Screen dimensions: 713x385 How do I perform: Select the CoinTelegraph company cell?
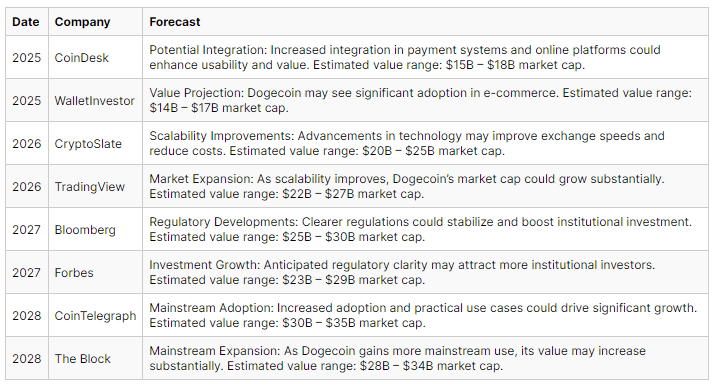tap(95, 315)
